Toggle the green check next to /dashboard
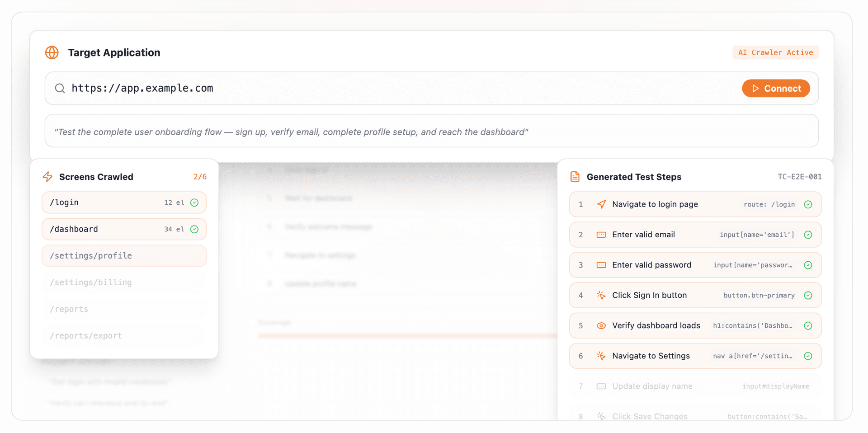The width and height of the screenshot is (868, 433). point(195,229)
